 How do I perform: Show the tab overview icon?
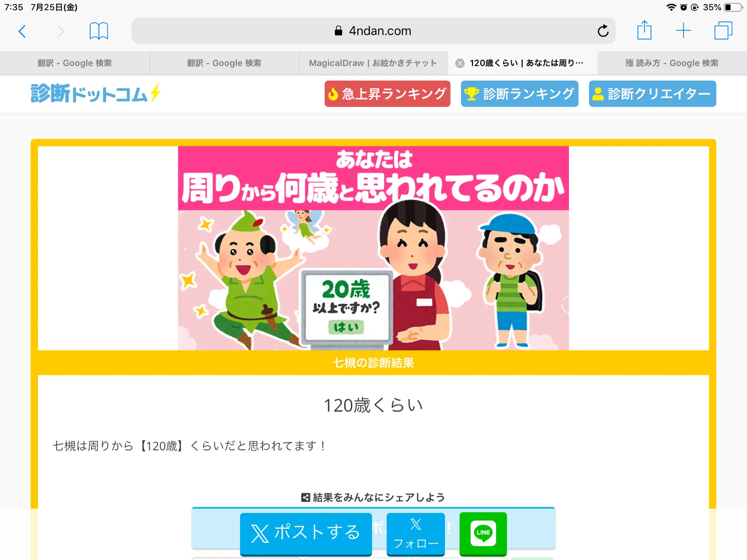tap(723, 31)
